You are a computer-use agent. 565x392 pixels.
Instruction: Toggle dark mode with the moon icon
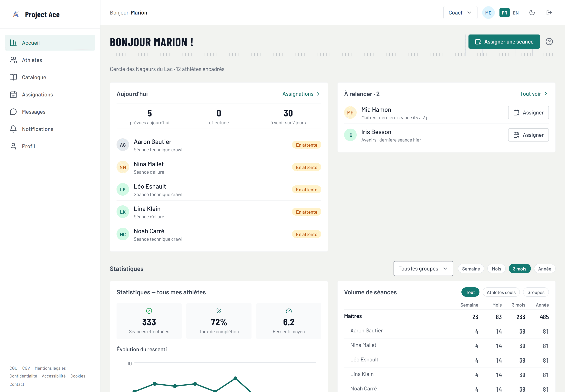532,13
